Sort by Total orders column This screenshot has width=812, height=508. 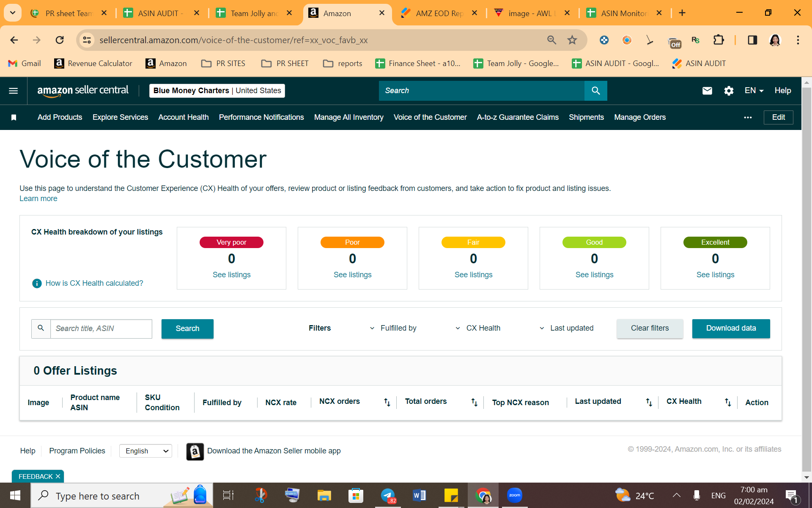coord(474,402)
